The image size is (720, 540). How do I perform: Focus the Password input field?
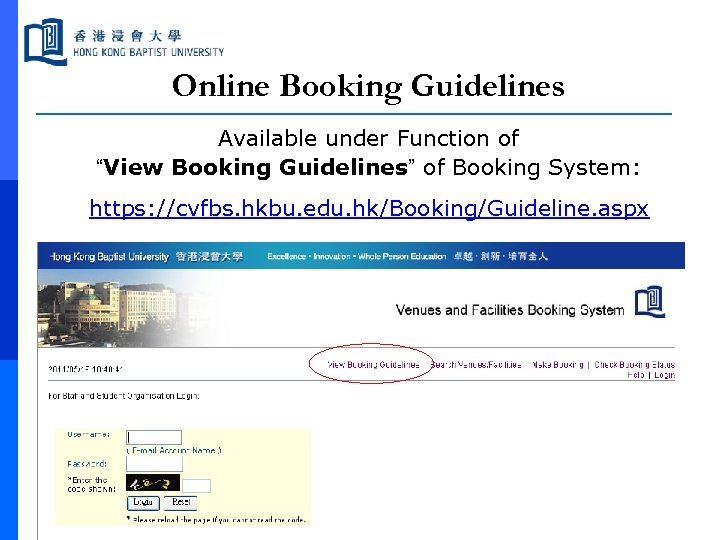154,464
